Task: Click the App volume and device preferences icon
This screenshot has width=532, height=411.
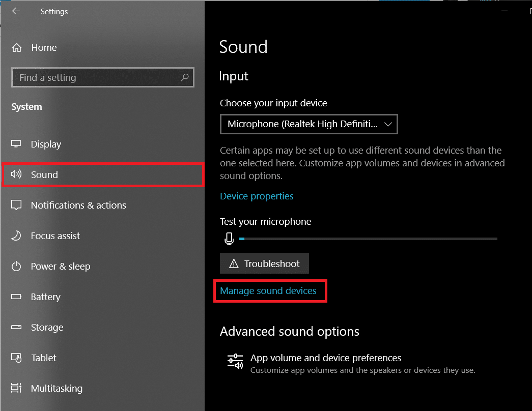Action: coord(235,361)
